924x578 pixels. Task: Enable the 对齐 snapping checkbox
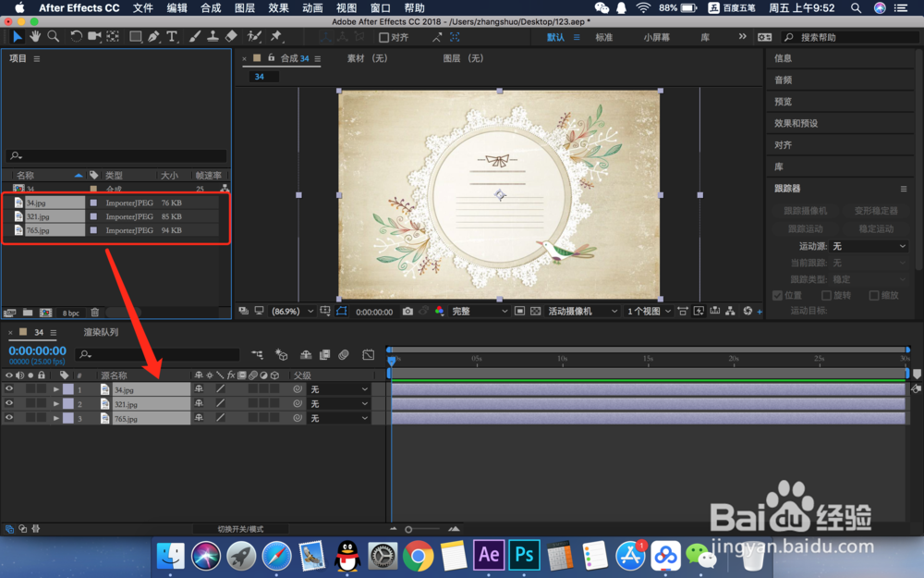pyautogui.click(x=383, y=37)
